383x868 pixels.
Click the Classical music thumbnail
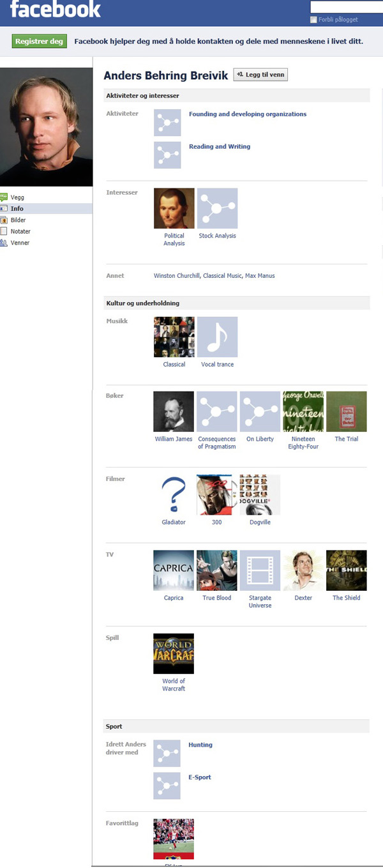click(x=174, y=337)
